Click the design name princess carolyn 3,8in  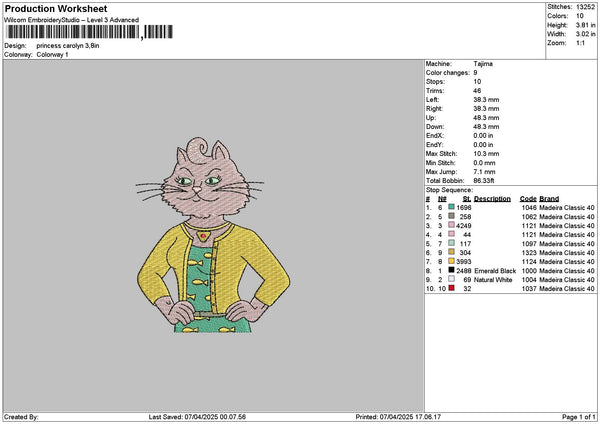68,46
